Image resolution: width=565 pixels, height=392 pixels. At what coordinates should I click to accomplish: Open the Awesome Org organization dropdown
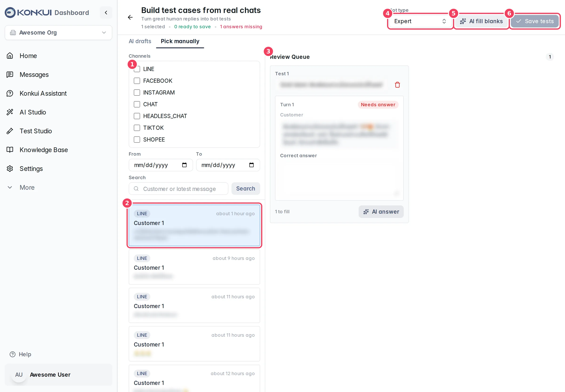tap(59, 32)
